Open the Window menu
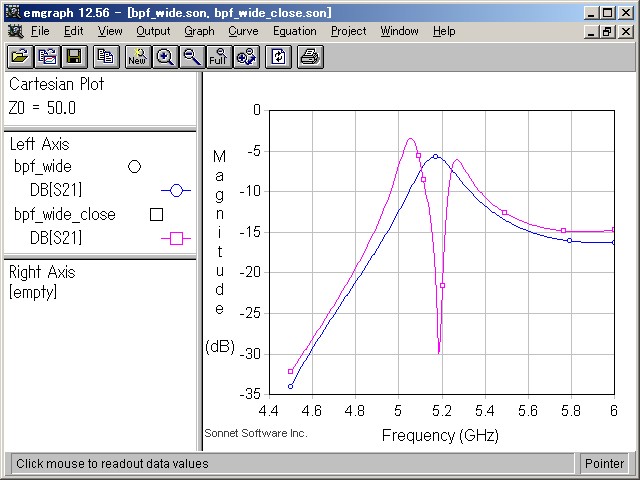This screenshot has width=640, height=480. click(x=399, y=31)
